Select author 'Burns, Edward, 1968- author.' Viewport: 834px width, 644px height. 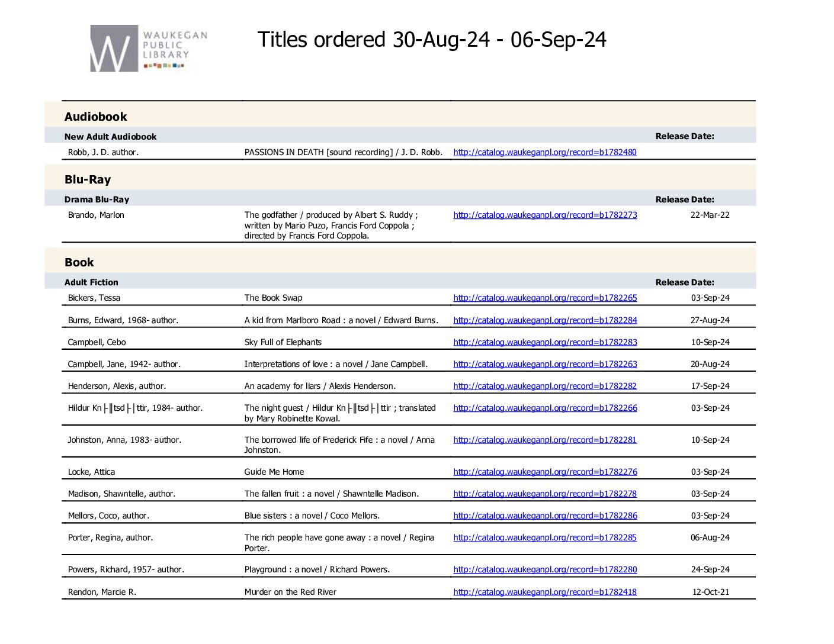point(123,320)
